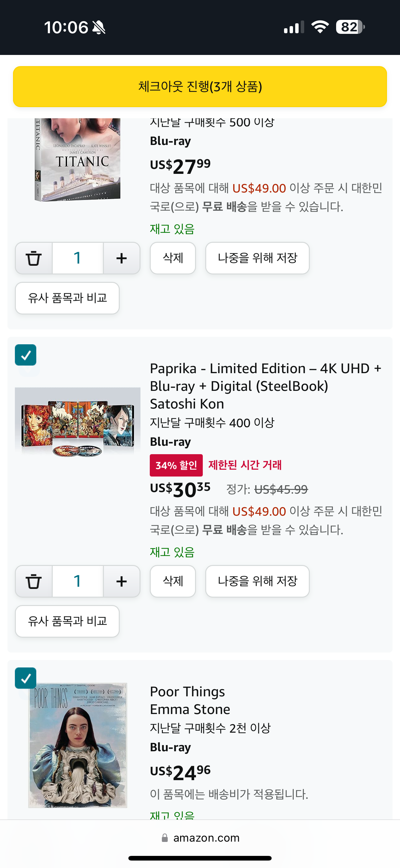Delete Titanic using the 삭제 button
The image size is (400, 868).
pyautogui.click(x=173, y=258)
